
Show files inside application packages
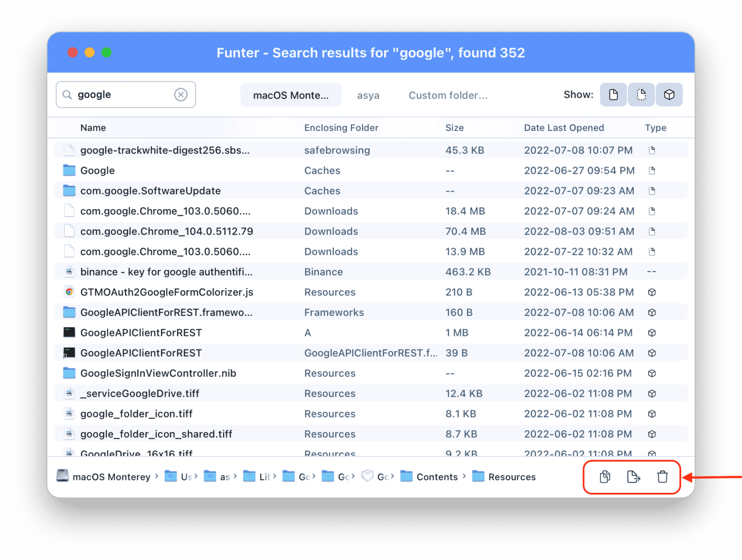click(x=669, y=95)
